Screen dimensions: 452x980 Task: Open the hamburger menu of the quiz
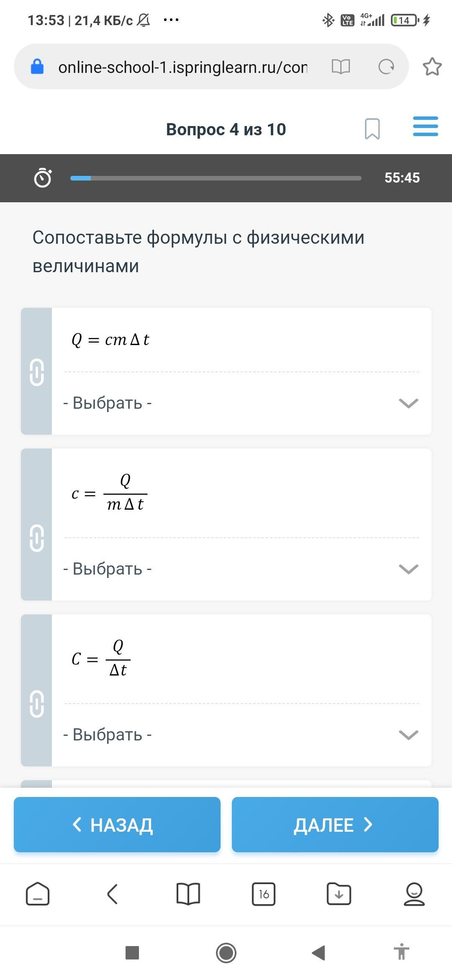[425, 126]
